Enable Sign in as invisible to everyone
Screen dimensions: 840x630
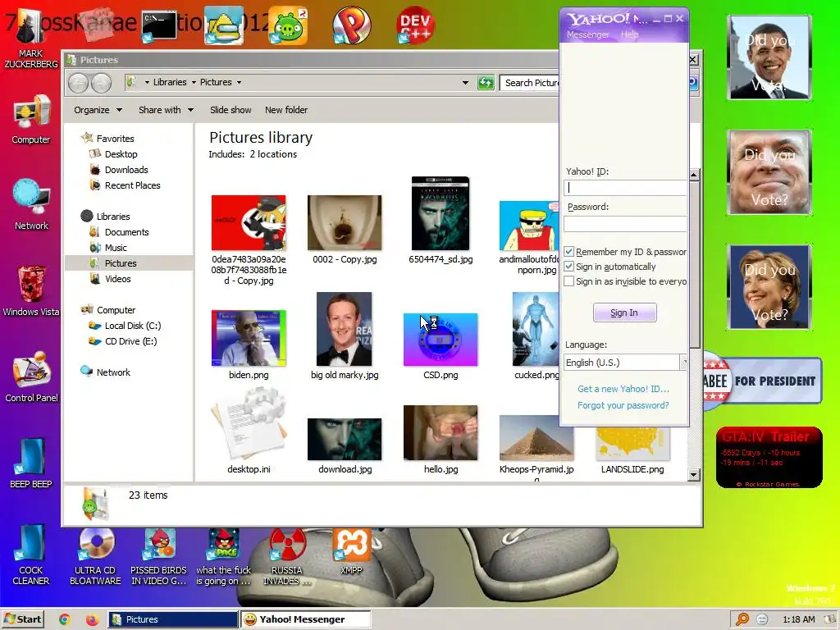569,281
